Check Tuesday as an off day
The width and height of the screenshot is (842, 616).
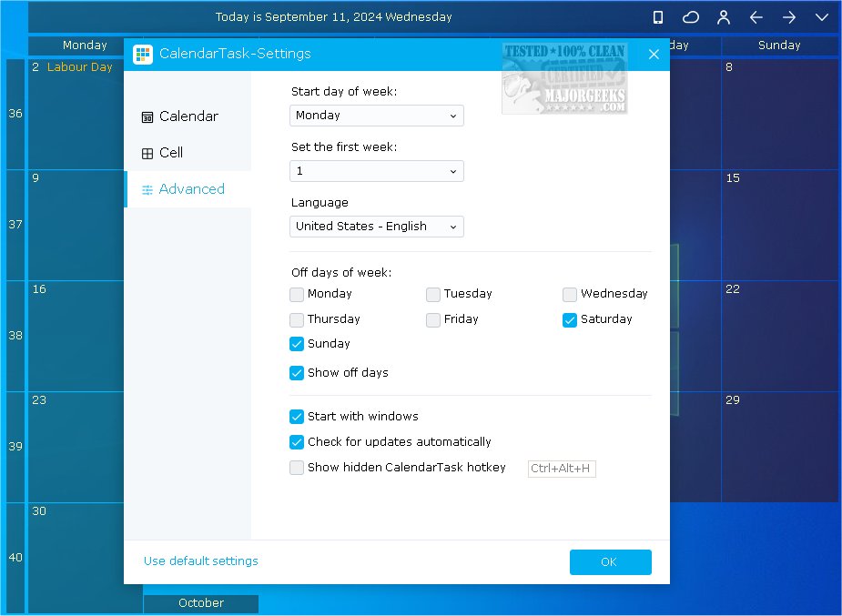[432, 294]
